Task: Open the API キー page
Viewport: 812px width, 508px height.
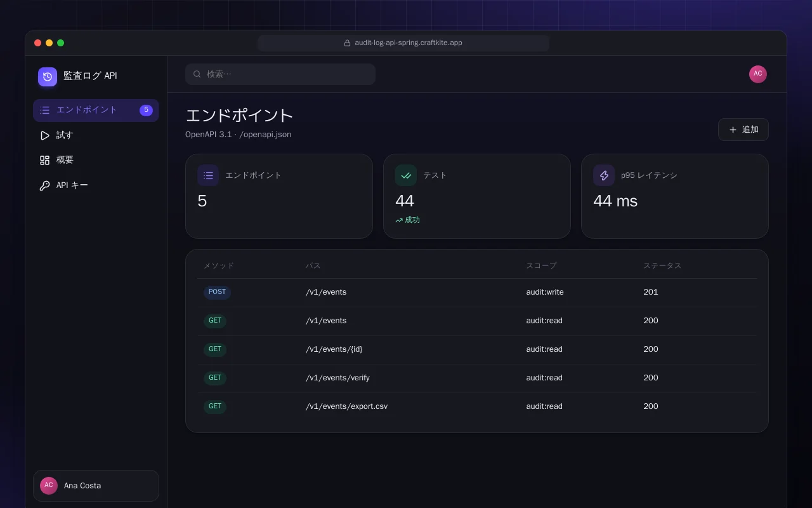Action: 96,185
